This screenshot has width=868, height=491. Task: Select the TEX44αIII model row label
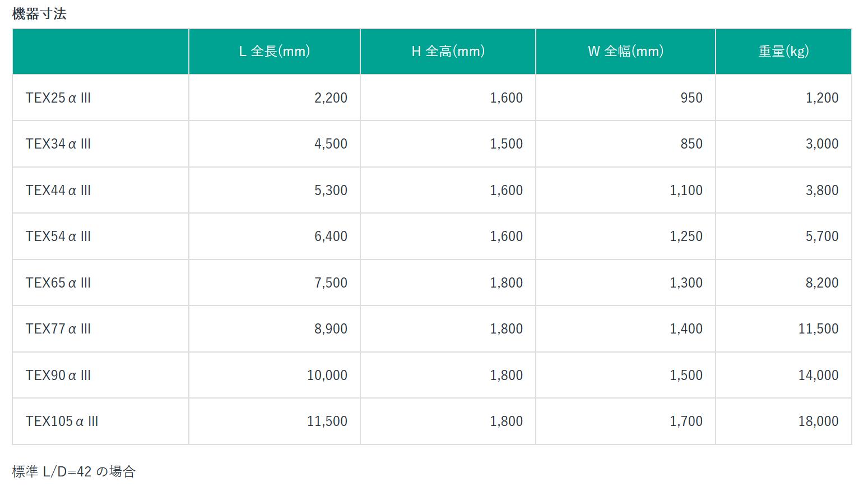point(58,191)
